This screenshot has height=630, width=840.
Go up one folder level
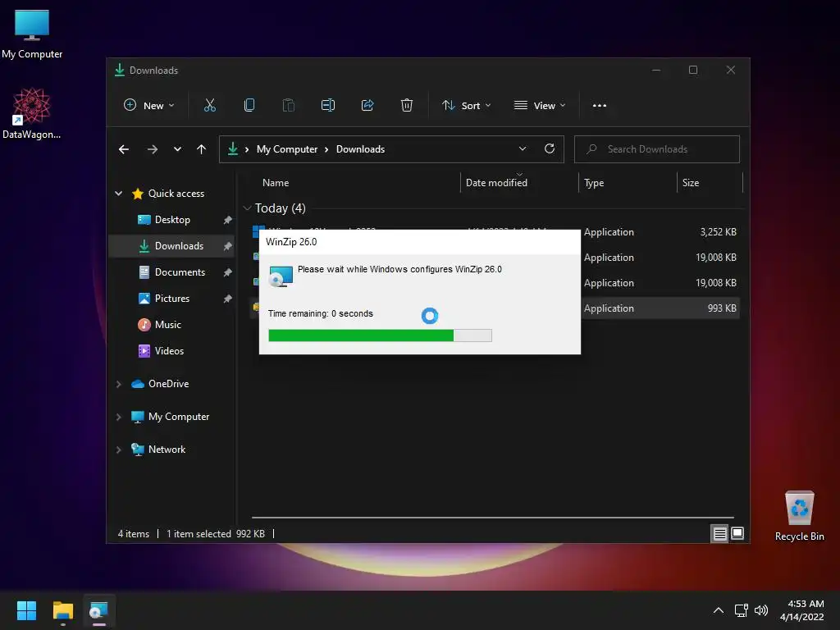[202, 149]
